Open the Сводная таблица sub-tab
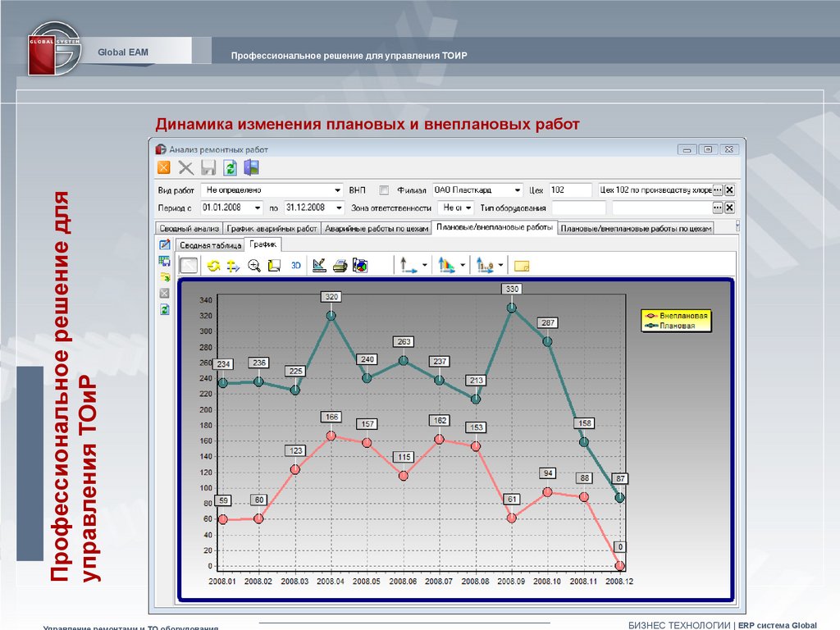This screenshot has width=840, height=630. click(210, 245)
